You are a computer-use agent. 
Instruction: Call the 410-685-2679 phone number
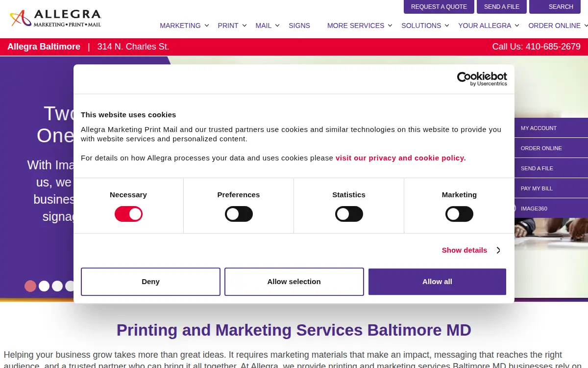[x=553, y=47]
